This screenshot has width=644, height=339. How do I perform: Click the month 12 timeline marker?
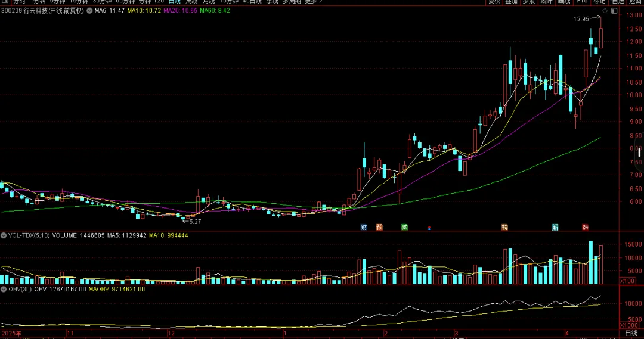(x=171, y=333)
